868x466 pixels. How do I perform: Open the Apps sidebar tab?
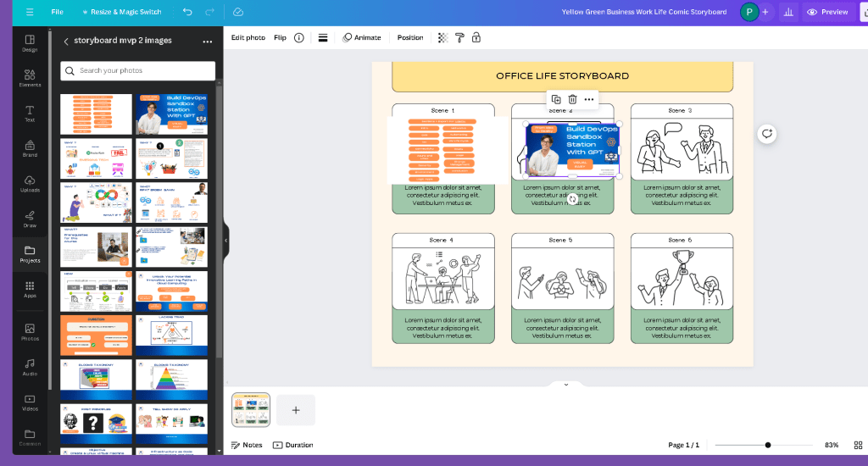point(30,289)
